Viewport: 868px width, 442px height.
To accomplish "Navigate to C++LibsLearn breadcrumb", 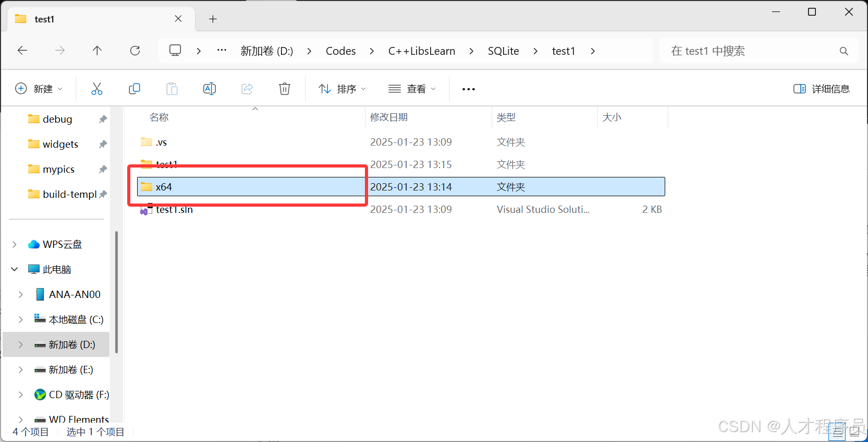I will (421, 51).
